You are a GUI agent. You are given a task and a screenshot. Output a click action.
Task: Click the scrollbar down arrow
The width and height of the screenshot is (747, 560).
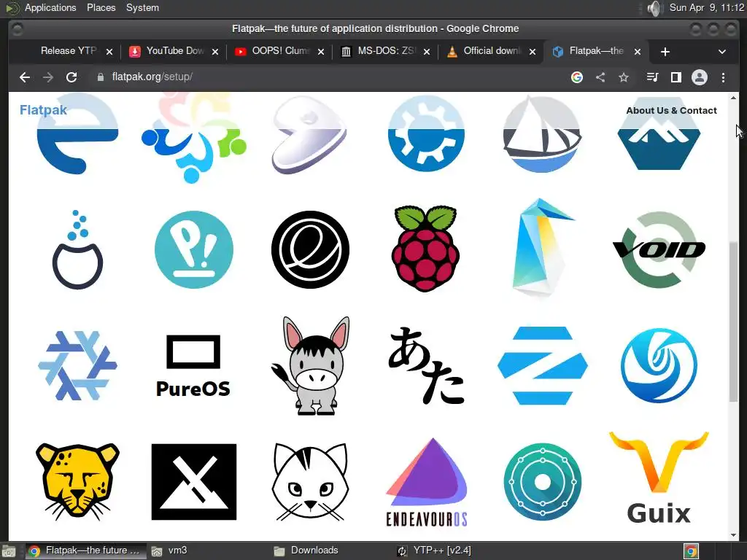point(733,535)
